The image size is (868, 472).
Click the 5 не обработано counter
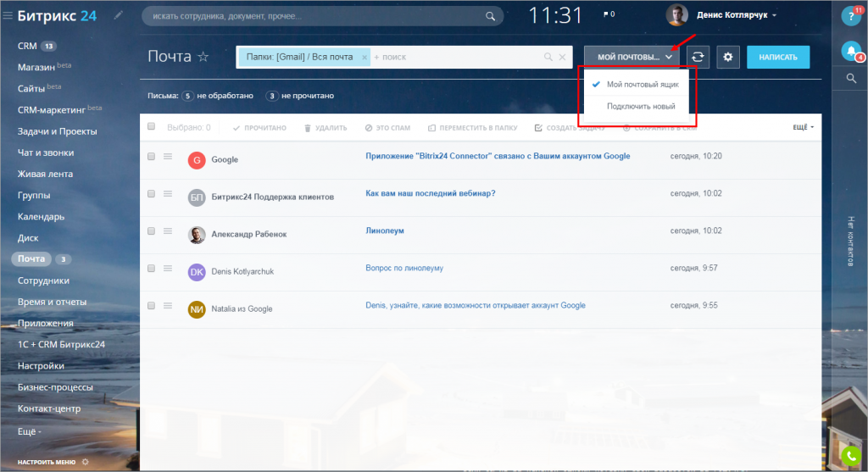(x=217, y=96)
